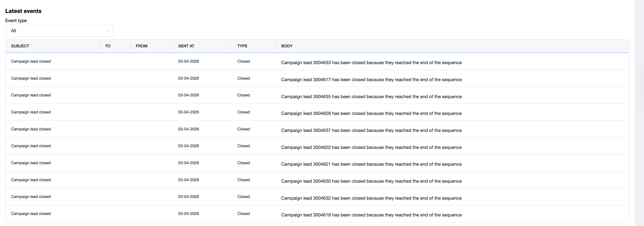Viewport: 644px width, 226px height.
Task: Select body text for campaign lead 3004633
Action: point(371,63)
